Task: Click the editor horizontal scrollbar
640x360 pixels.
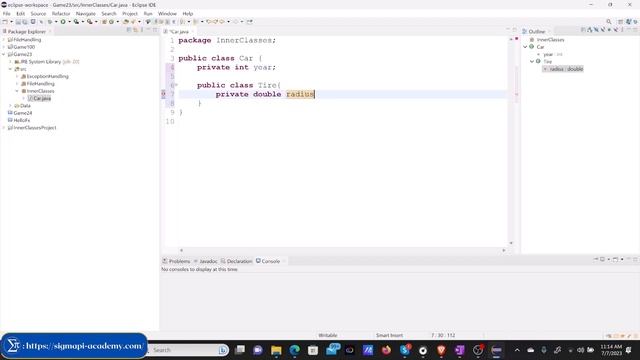Action: (x=342, y=250)
